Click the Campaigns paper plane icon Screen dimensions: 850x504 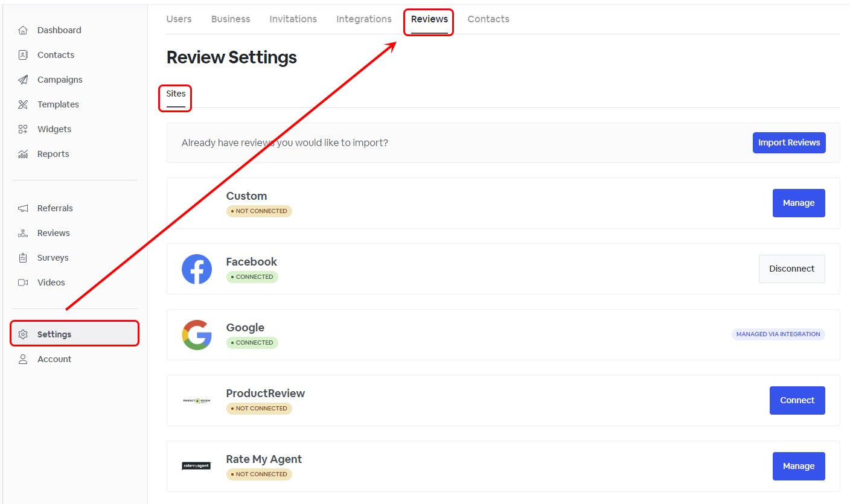coord(23,80)
